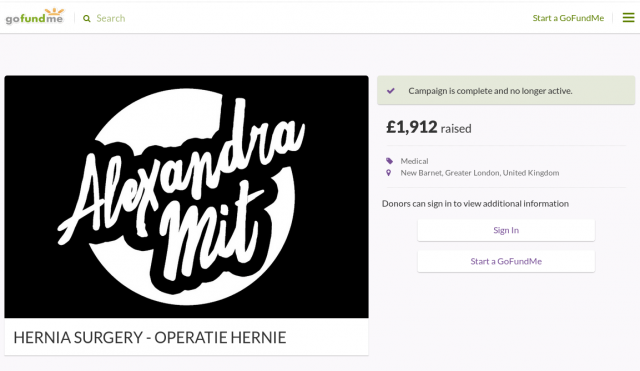This screenshot has width=640, height=371.
Task: Click the Donors can sign in text
Action: (x=475, y=203)
